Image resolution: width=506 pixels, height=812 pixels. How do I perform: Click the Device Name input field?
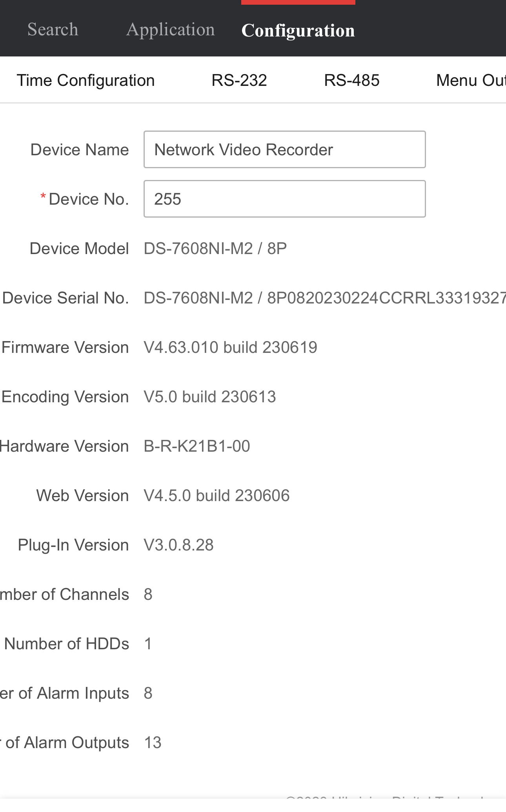point(284,149)
